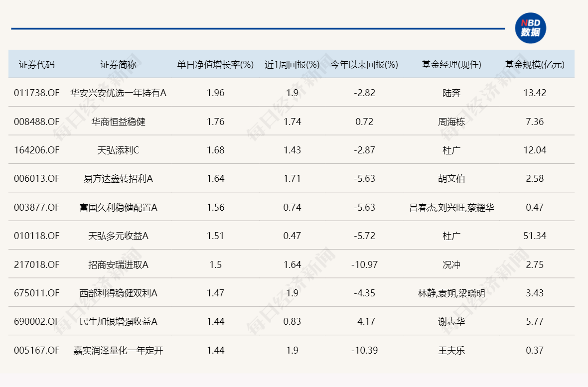
Task: Select code 164206.OF
Action: pos(37,150)
